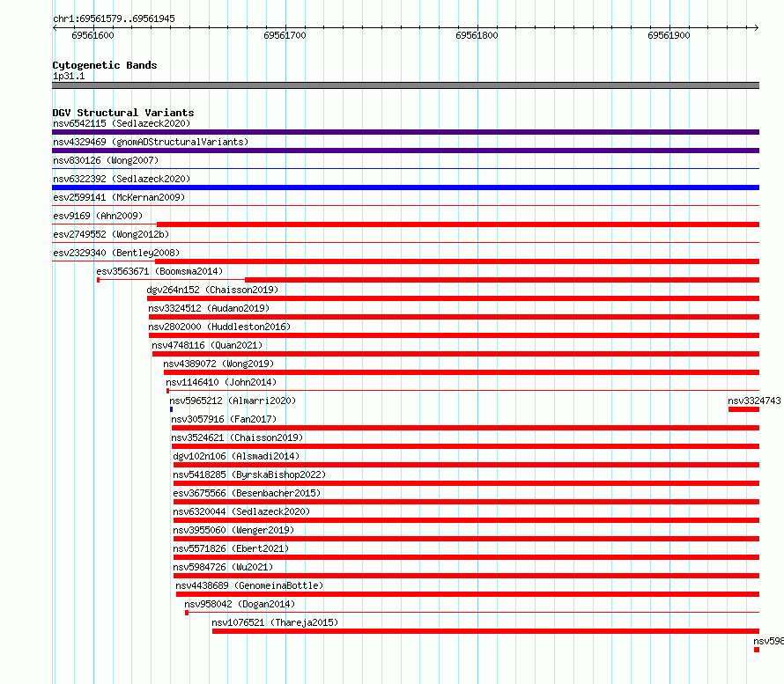Select esv3563671 (Boomsma2014) label
Image resolution: width=784 pixels, height=684 pixels.
(159, 271)
